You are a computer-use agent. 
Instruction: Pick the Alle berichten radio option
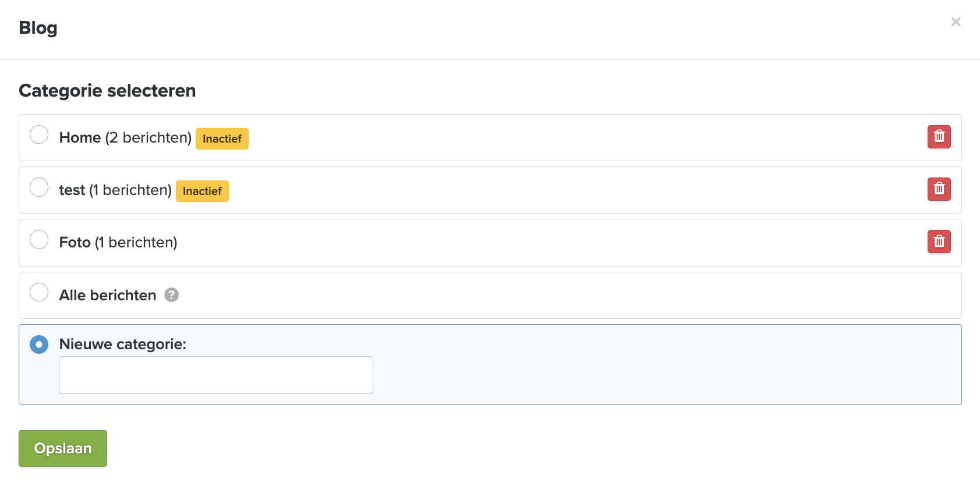[x=39, y=292]
